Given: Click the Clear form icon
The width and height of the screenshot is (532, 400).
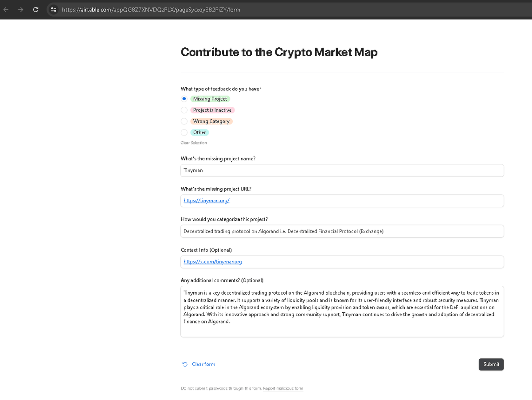Looking at the screenshot, I should [185, 364].
